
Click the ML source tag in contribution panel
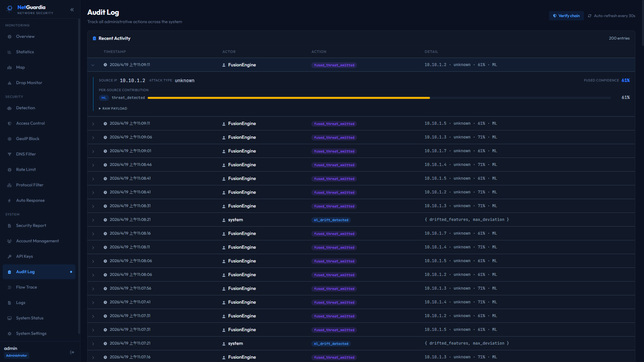104,98
